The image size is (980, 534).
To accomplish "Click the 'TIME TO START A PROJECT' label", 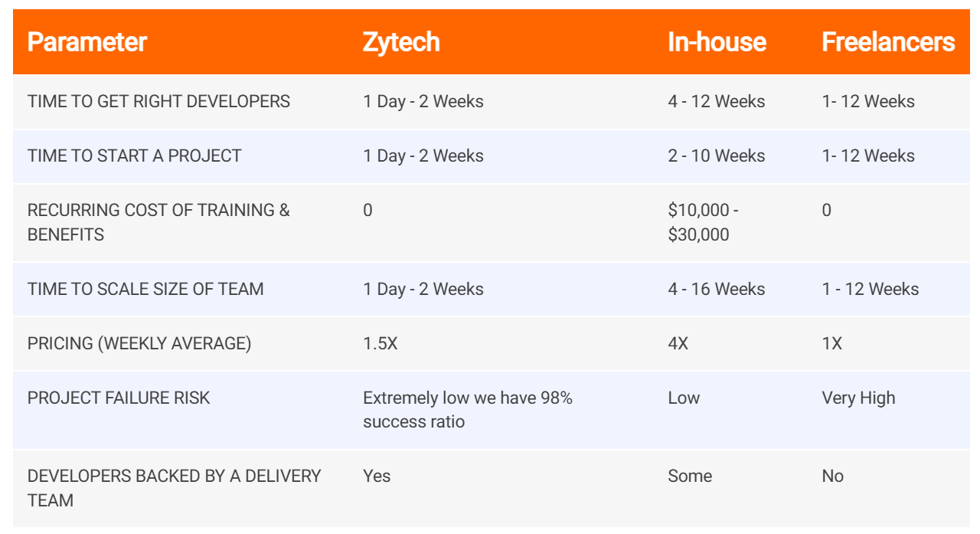I will point(134,156).
